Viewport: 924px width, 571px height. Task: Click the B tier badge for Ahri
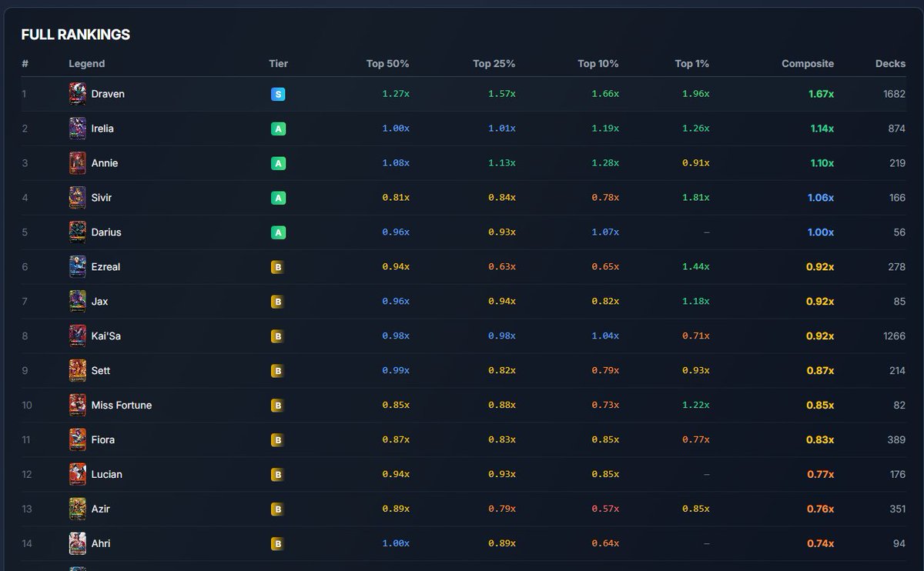click(x=278, y=545)
